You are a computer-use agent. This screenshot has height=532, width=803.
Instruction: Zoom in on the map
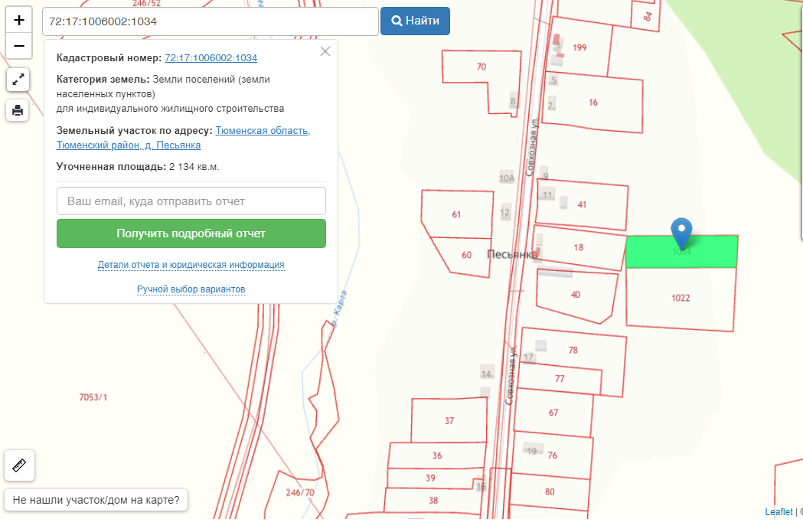tap(18, 20)
